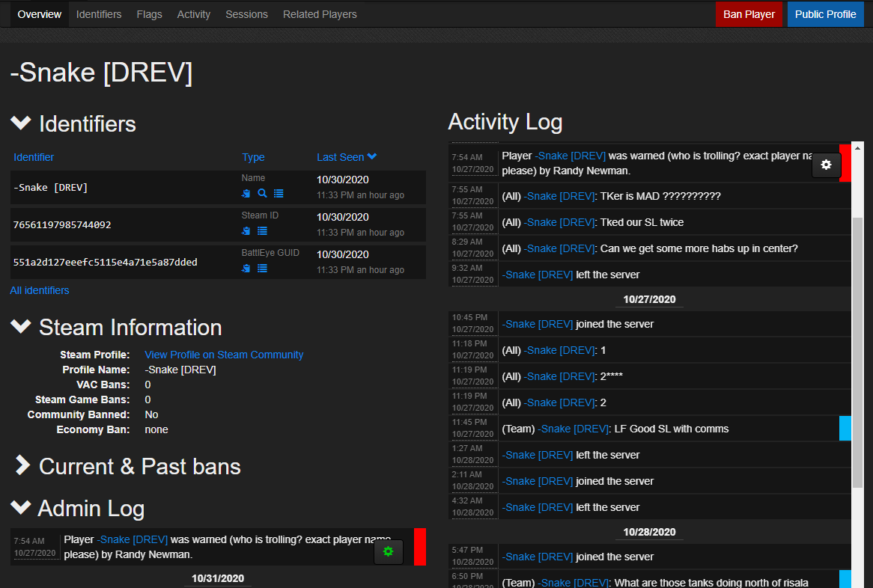Open the player link in the 'LF Good SL' message

click(574, 429)
